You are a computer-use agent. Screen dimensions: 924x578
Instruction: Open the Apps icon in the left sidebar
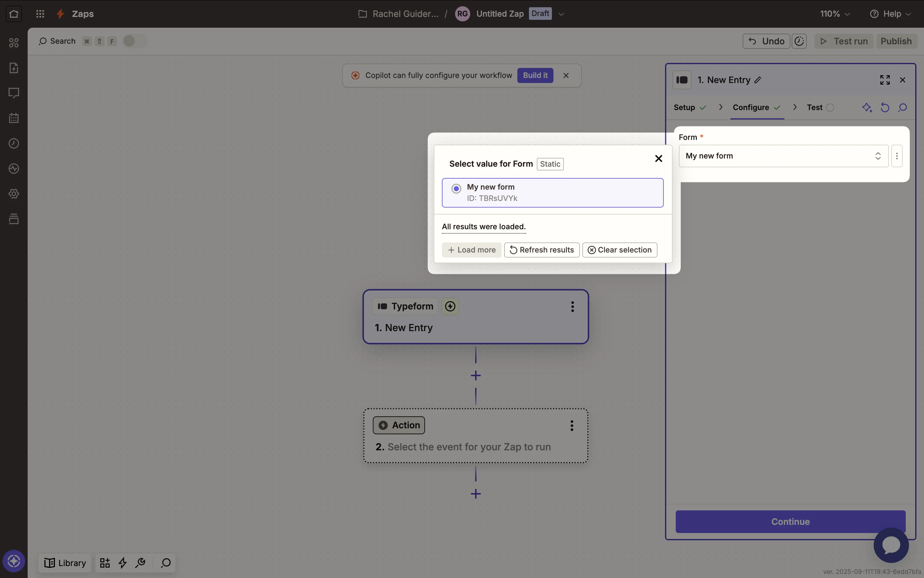tap(14, 43)
